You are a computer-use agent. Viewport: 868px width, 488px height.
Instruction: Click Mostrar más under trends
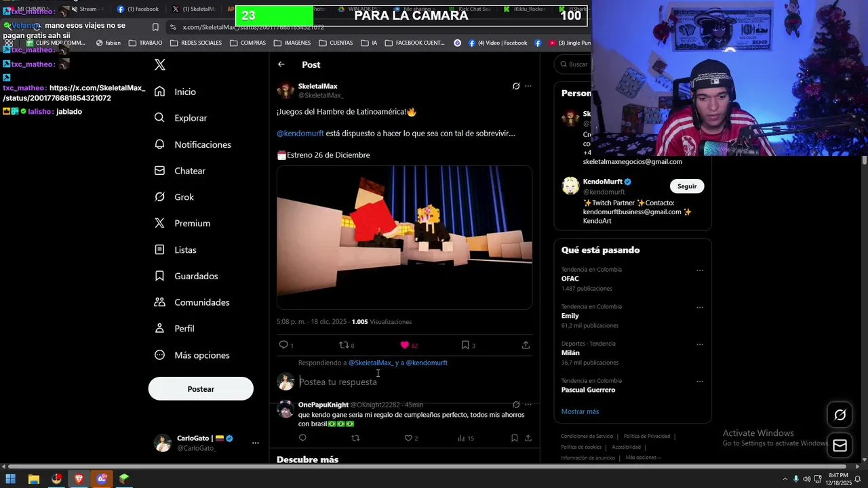coord(580,411)
